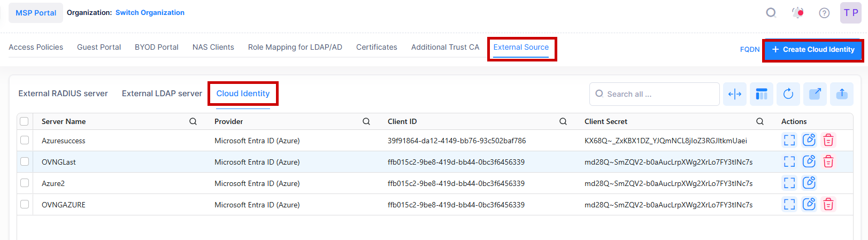The image size is (868, 240).
Task: Click the Azure2 server name cell
Action: click(x=53, y=183)
